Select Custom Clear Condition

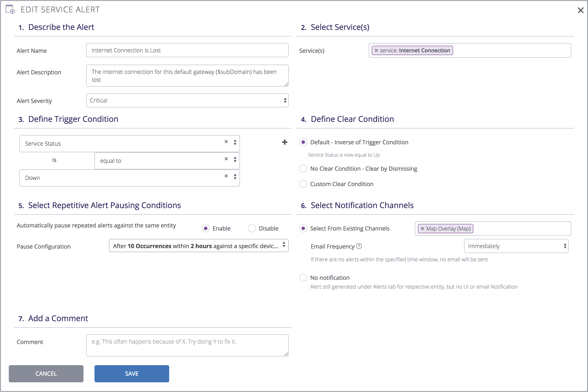click(303, 184)
